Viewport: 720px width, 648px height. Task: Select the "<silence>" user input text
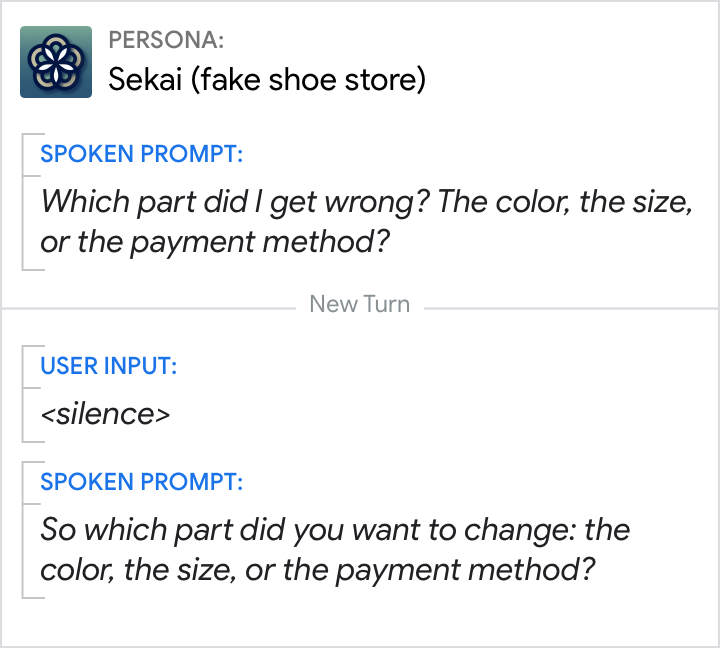tap(105, 413)
